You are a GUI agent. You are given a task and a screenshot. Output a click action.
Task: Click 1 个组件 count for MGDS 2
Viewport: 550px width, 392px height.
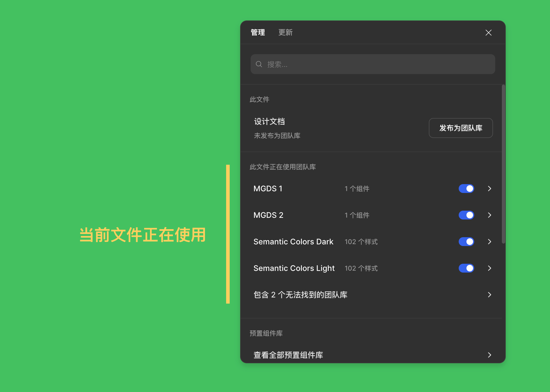click(357, 215)
